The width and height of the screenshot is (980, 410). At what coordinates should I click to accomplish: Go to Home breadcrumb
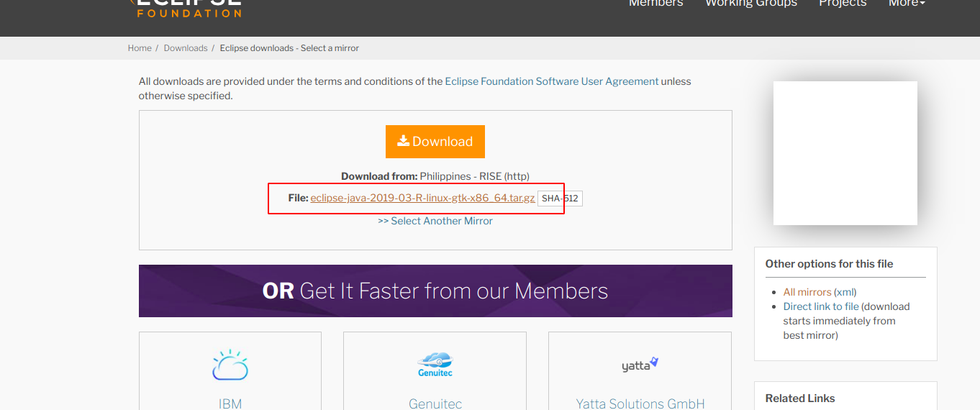pos(140,48)
